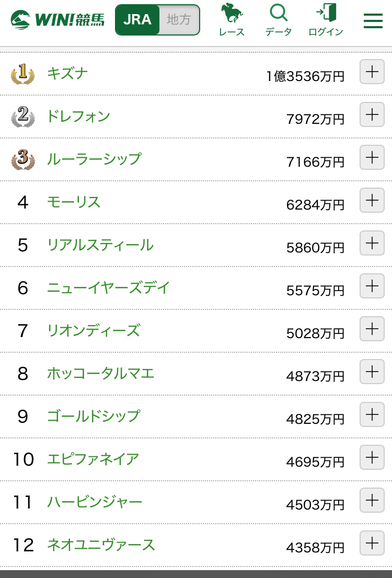Open the hamburger menu
The width and height of the screenshot is (392, 578).
(x=373, y=20)
